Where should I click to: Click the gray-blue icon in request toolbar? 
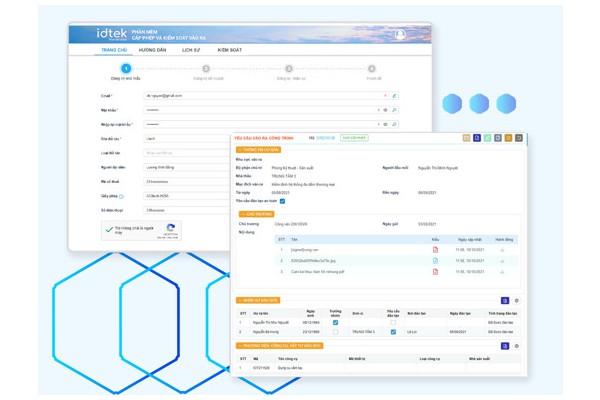tap(498, 138)
